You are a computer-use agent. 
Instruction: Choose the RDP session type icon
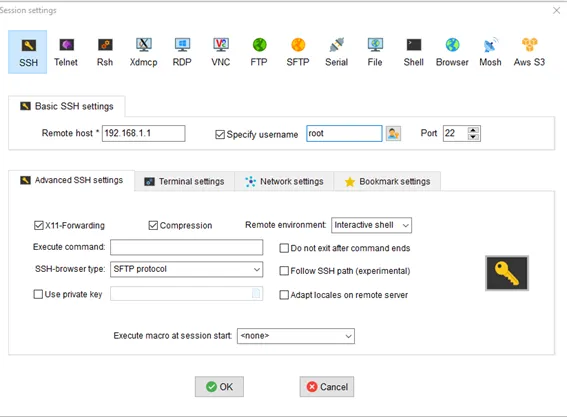point(182,52)
